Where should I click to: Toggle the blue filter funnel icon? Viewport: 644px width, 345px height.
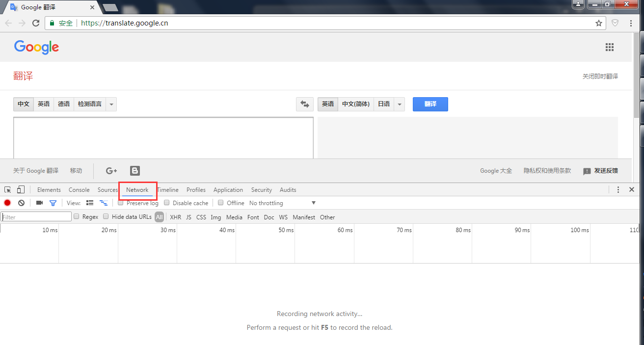(53, 203)
